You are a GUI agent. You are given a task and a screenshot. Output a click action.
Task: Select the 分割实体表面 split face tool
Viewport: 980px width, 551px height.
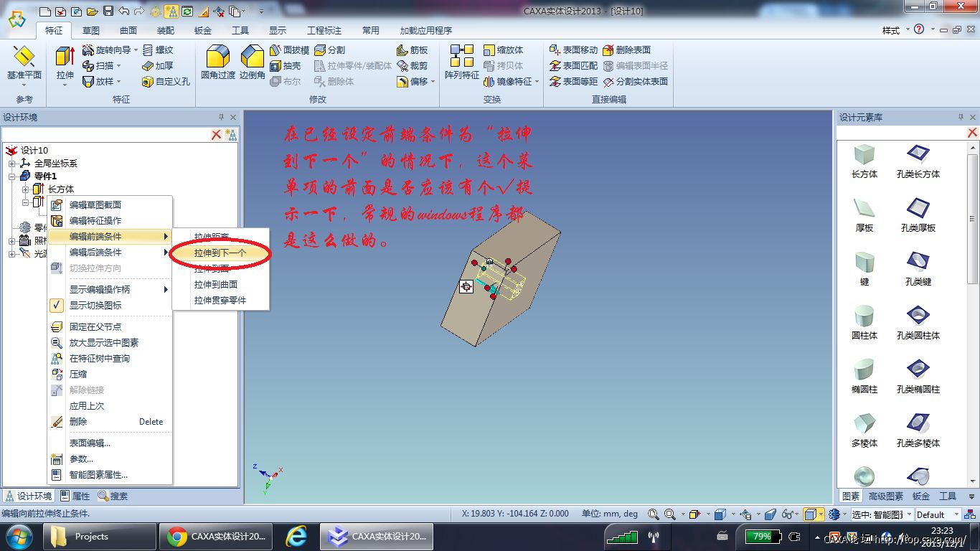point(636,82)
